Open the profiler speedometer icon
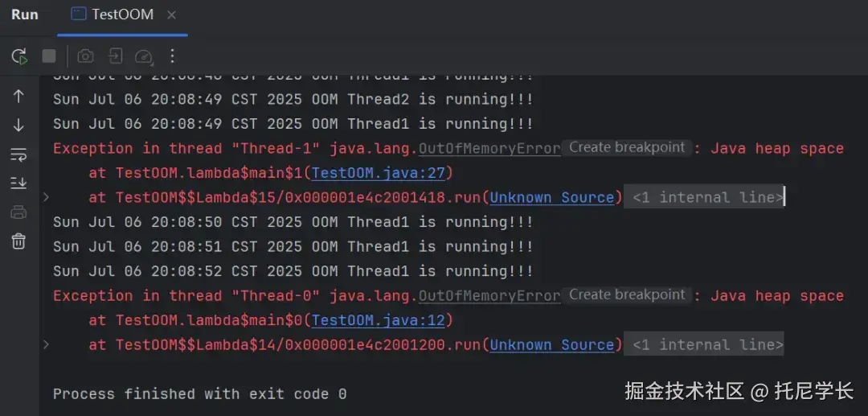868x416 pixels. (x=144, y=56)
